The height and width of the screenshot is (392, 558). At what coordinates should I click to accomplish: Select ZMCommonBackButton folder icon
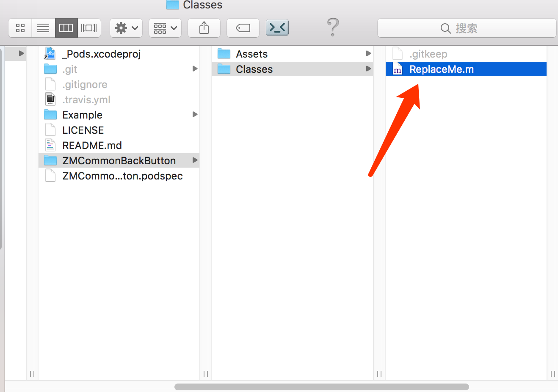click(x=50, y=160)
